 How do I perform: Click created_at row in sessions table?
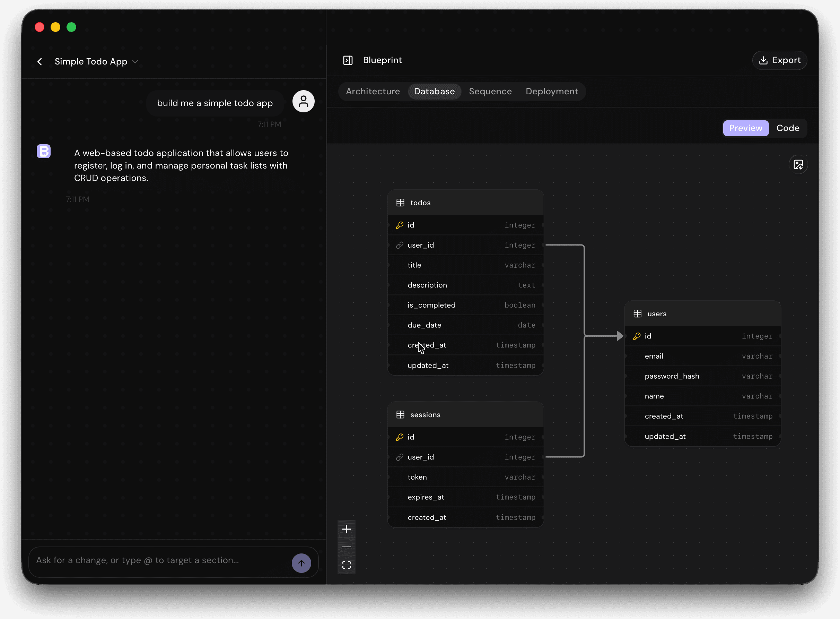(465, 517)
